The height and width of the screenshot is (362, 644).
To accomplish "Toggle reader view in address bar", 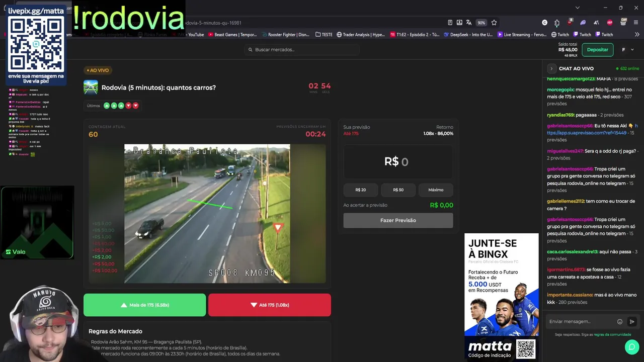I will tap(450, 23).
